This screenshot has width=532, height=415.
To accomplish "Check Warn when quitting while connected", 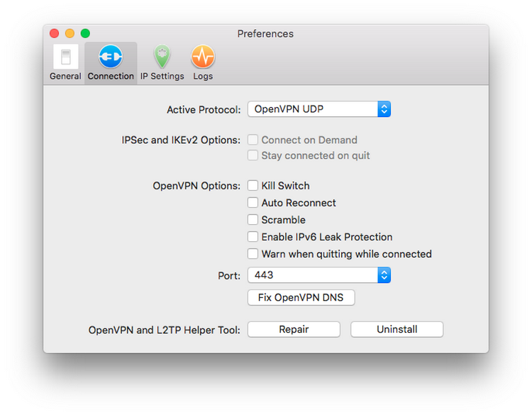I will 253,253.
